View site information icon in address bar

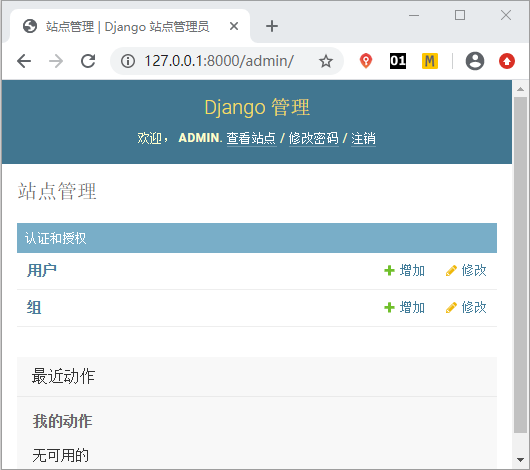(x=128, y=61)
